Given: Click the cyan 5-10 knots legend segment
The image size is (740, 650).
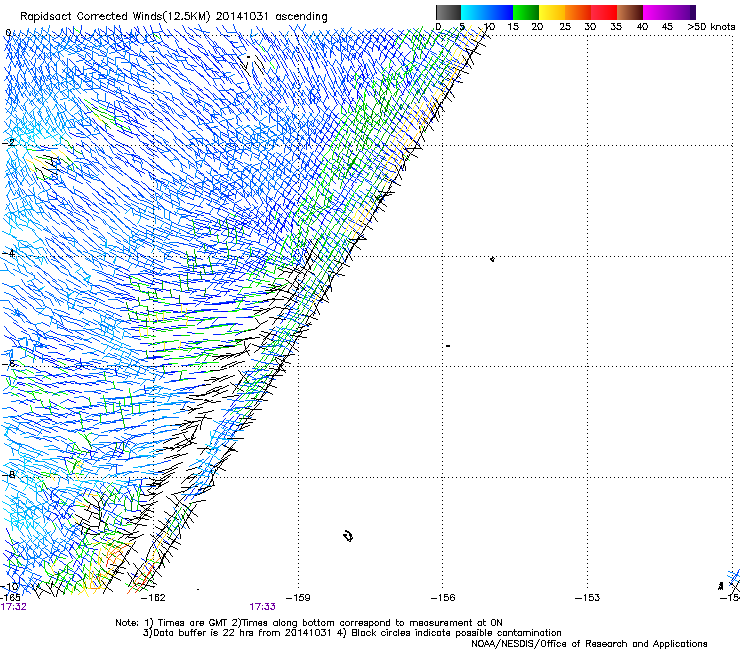Looking at the screenshot, I should click(474, 12).
